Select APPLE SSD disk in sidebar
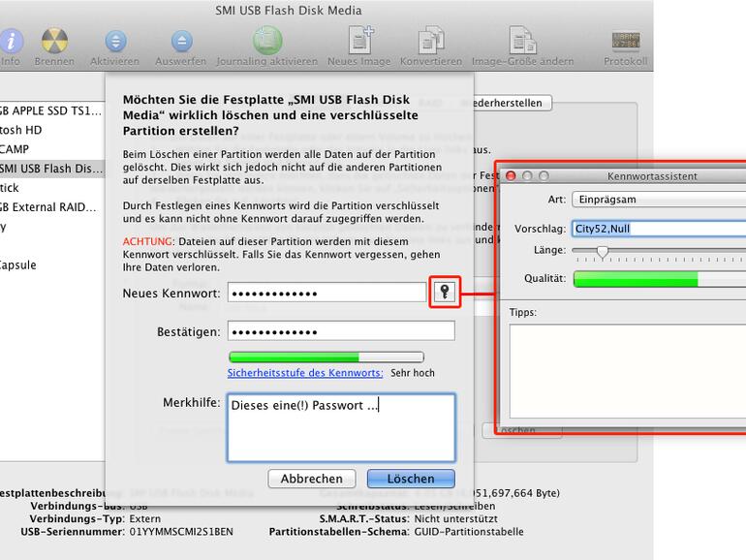The height and width of the screenshot is (560, 746). click(x=50, y=110)
